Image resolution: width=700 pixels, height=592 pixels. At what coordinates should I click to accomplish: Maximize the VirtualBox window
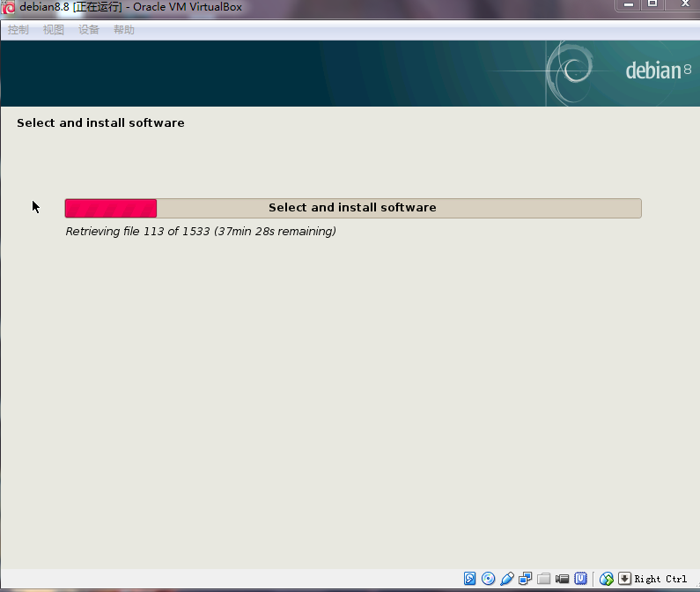(652, 5)
